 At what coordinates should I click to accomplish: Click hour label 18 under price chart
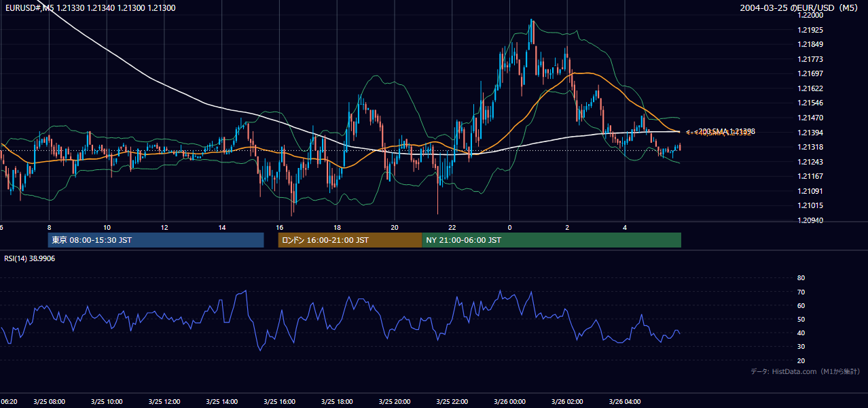tap(337, 227)
